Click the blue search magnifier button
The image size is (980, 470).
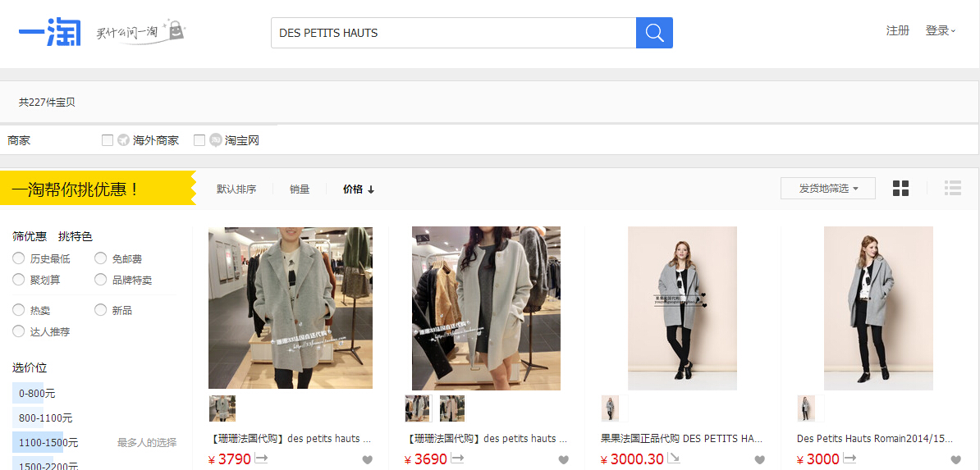coord(654,33)
